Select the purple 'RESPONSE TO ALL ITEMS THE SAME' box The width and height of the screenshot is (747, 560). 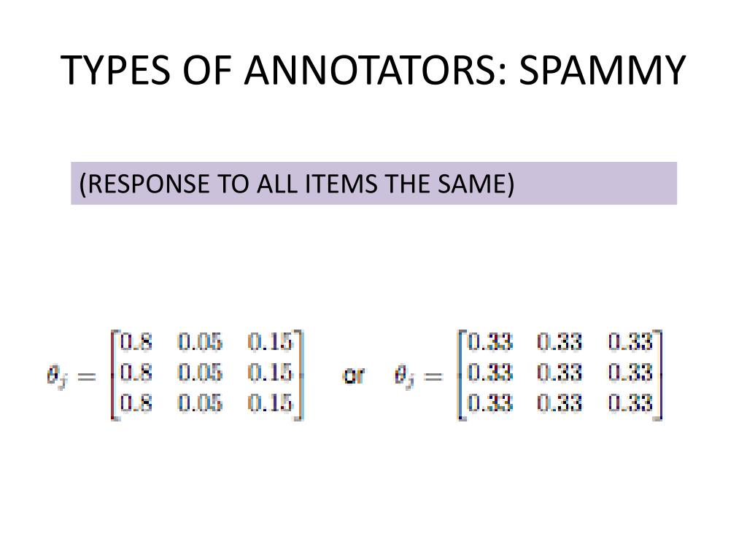pos(373,183)
